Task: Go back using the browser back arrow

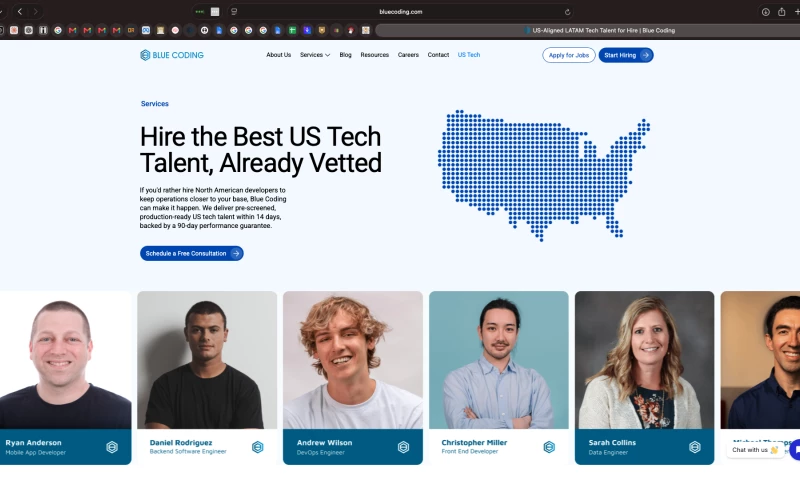Action: 20,11
